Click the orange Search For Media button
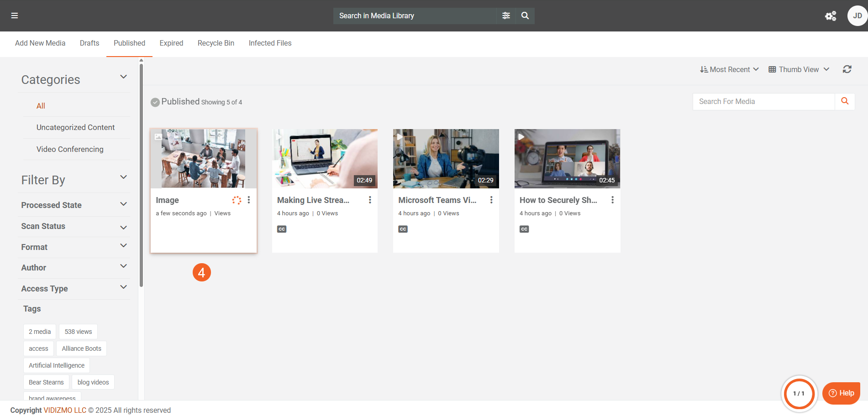The width and height of the screenshot is (868, 416). [x=845, y=101]
